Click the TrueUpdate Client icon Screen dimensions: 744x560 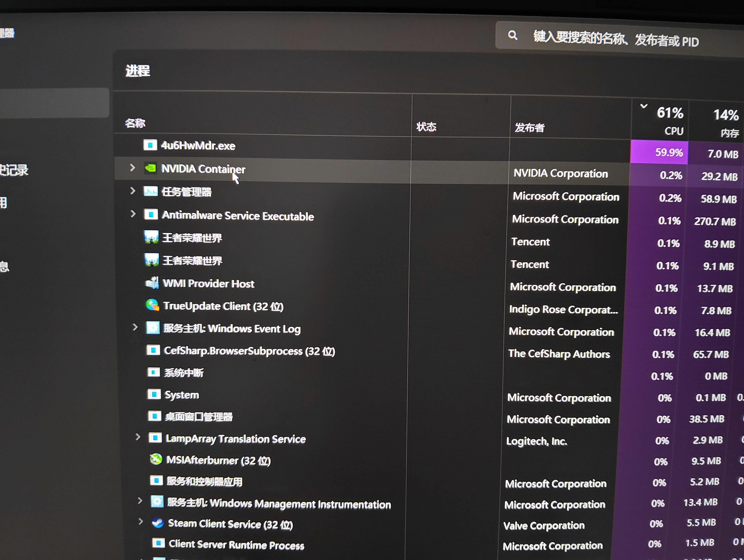coord(152,305)
